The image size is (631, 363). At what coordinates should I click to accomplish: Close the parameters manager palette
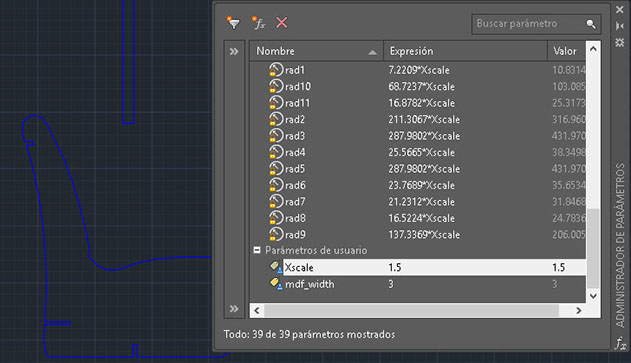point(620,10)
